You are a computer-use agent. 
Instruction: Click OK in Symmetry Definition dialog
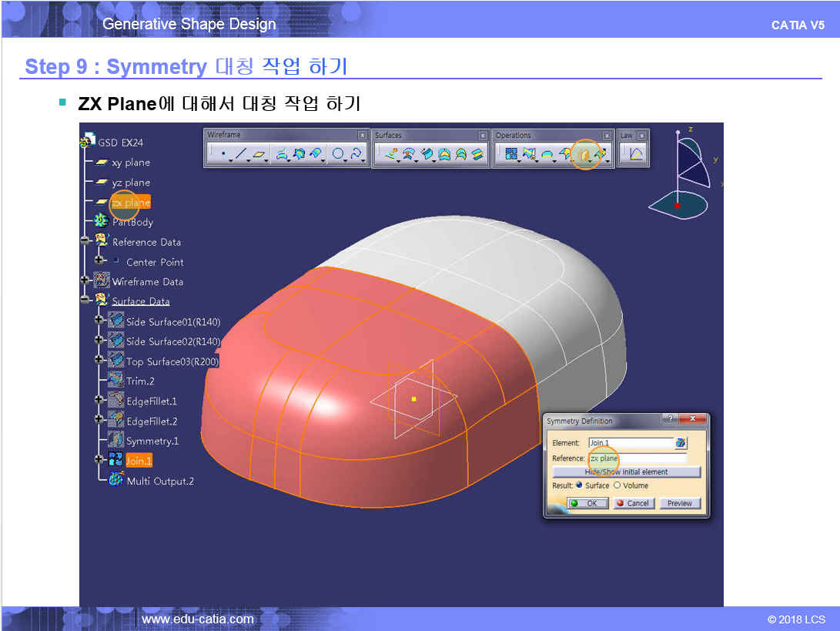(x=587, y=503)
